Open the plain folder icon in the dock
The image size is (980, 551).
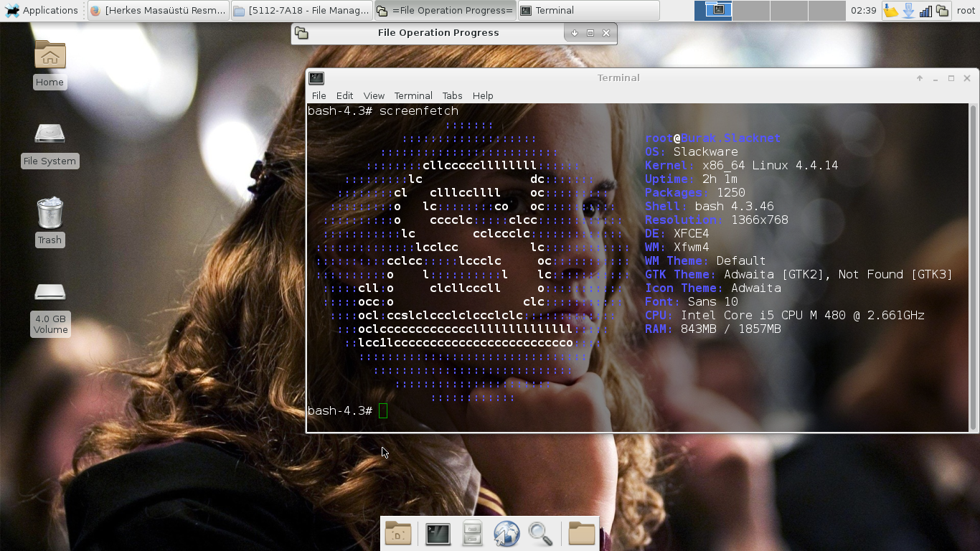581,534
